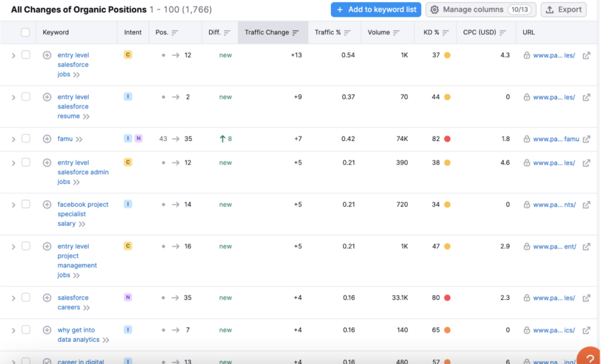
Task: Click the plus-circle icon beside the famu keyword
Action: (x=47, y=139)
